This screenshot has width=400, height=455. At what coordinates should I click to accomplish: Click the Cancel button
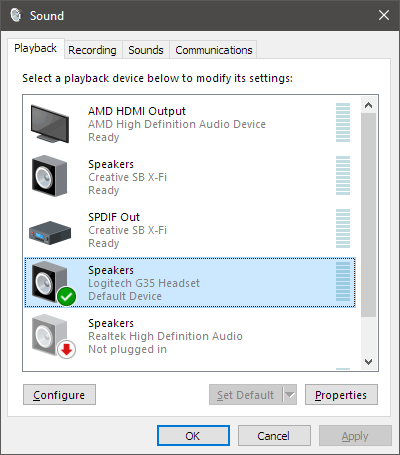click(x=274, y=436)
